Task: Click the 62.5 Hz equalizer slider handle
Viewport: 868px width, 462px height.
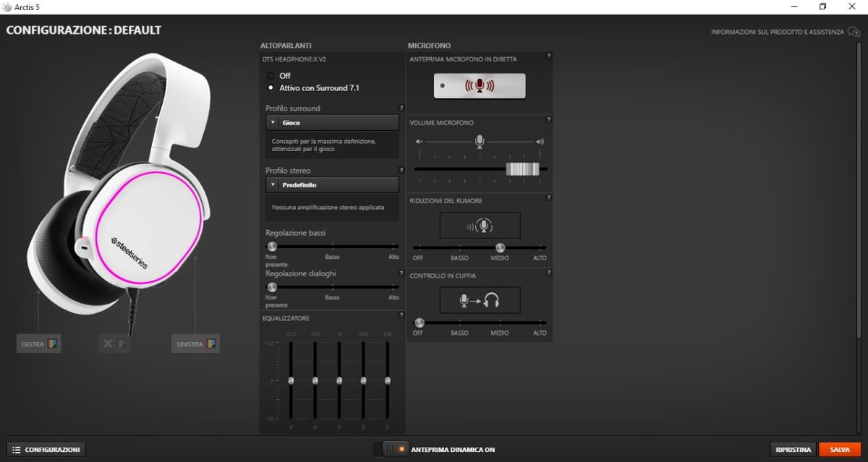Action: coord(291,380)
